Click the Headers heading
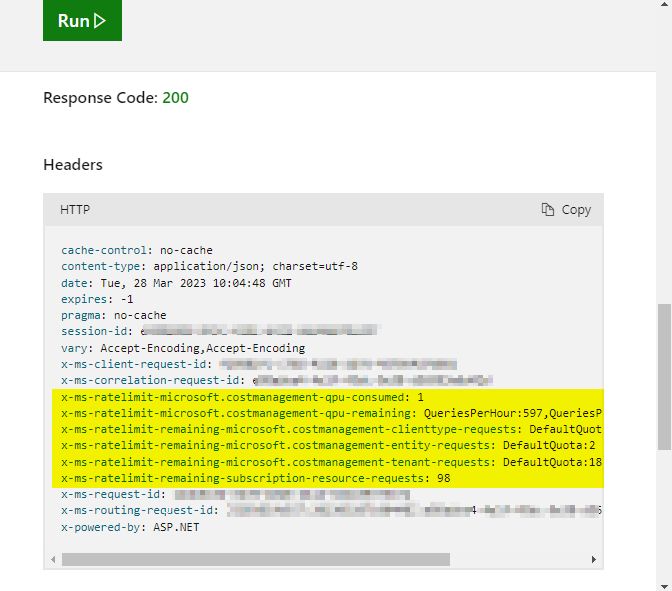672x591 pixels. 73,165
